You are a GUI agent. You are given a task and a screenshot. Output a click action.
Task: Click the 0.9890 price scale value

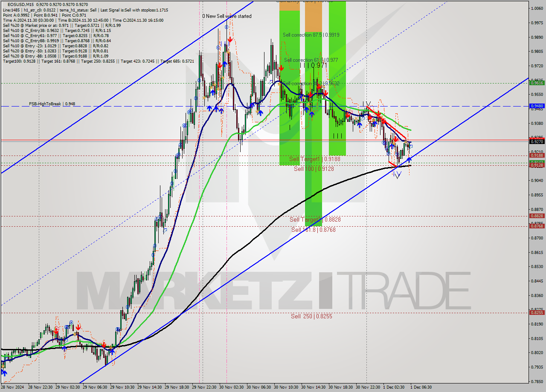coord(537,37)
